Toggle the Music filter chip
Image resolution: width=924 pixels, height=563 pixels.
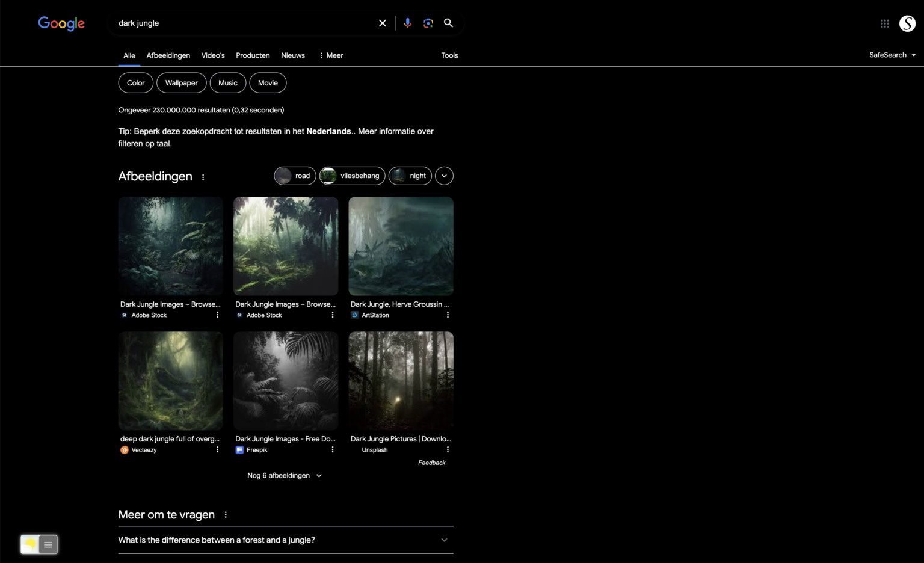(x=227, y=82)
